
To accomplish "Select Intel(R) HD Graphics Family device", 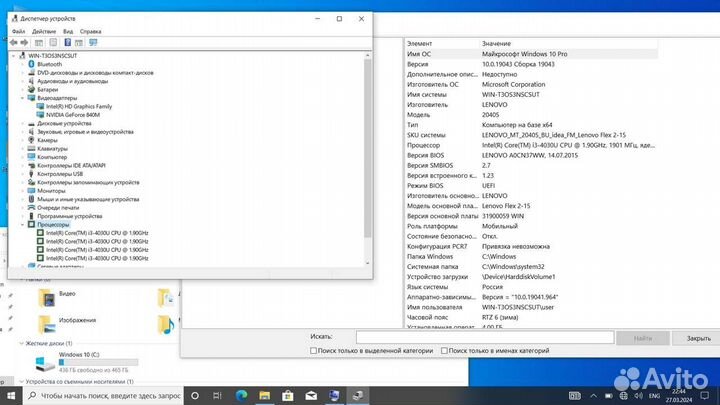I will [x=79, y=107].
